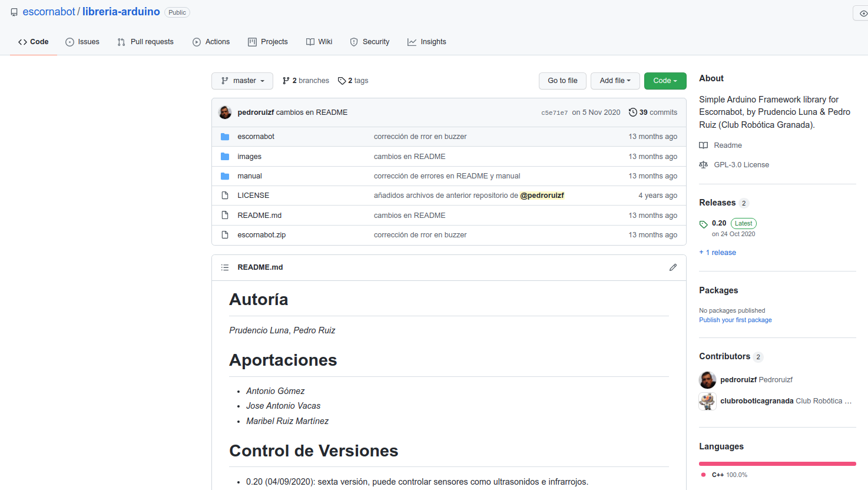This screenshot has height=490, width=868.
Task: Open the Pull requests tab
Action: [x=145, y=42]
